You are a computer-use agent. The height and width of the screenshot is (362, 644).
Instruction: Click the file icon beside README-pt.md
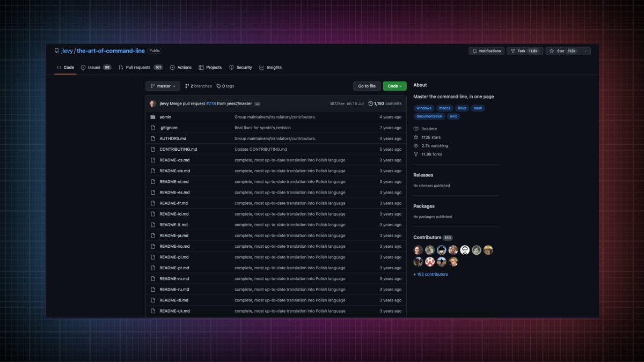point(153,268)
